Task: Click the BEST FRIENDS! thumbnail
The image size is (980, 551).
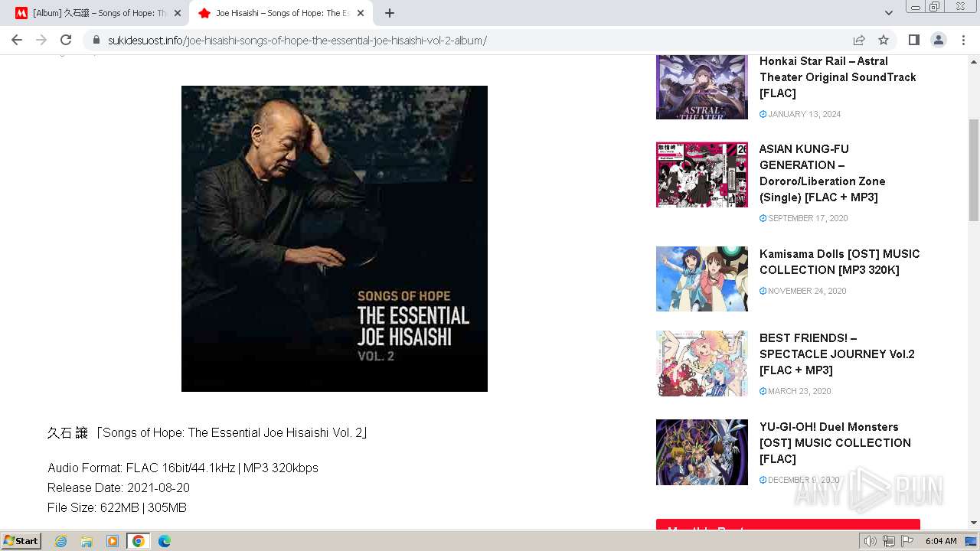Action: 702,364
